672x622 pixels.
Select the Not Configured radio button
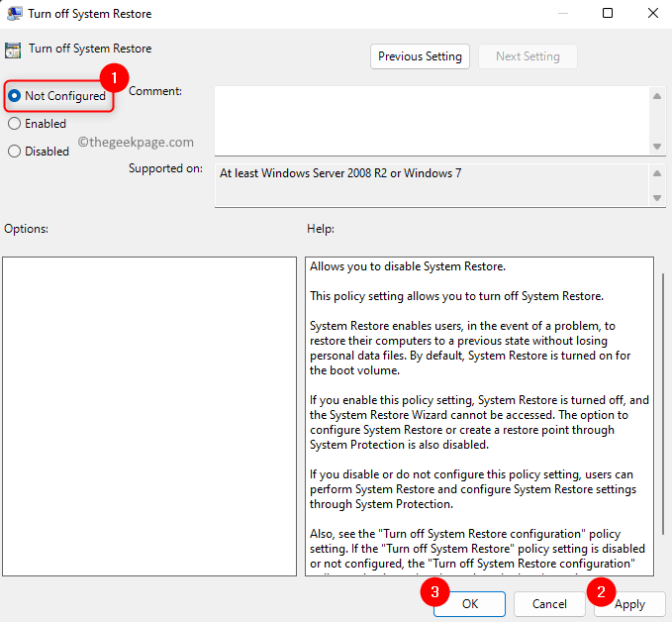pos(14,96)
